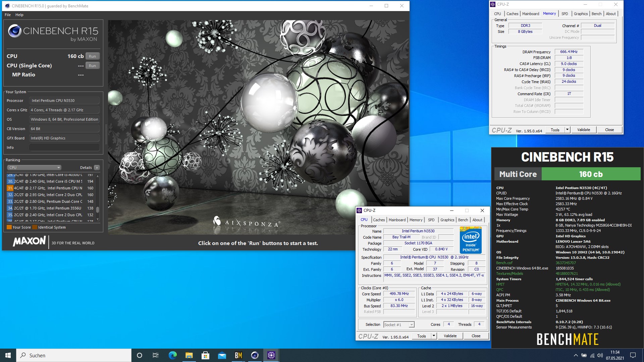The image size is (644, 362).
Task: Open SPD tab in lower CPU-Z
Action: (431, 220)
